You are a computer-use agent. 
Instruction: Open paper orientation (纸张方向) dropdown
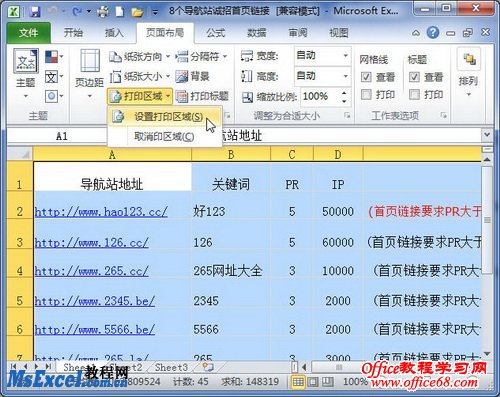tap(139, 57)
